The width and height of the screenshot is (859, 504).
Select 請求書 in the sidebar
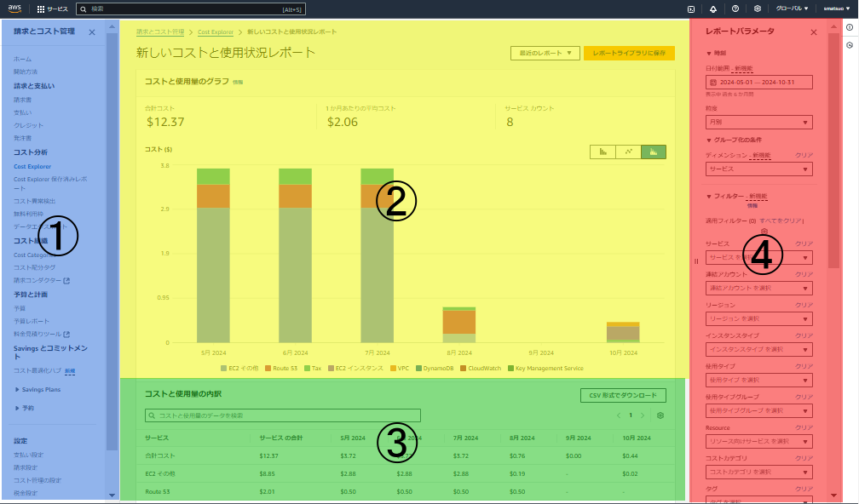point(22,100)
